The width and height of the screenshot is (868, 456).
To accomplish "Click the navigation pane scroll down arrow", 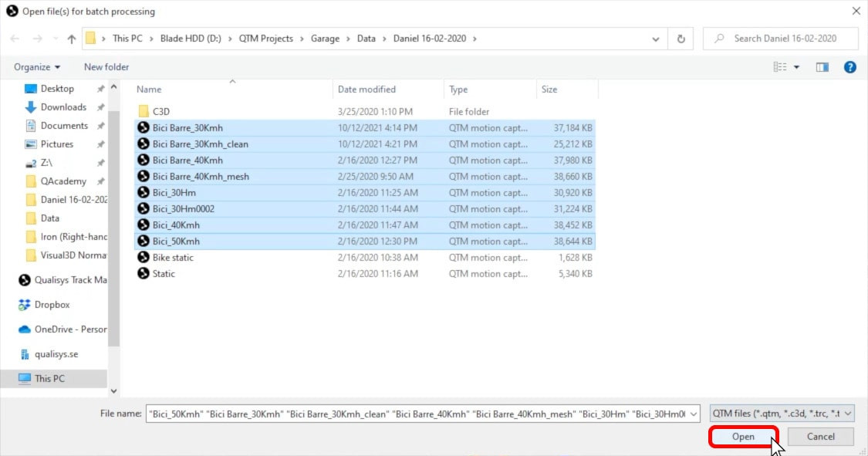I will [113, 391].
